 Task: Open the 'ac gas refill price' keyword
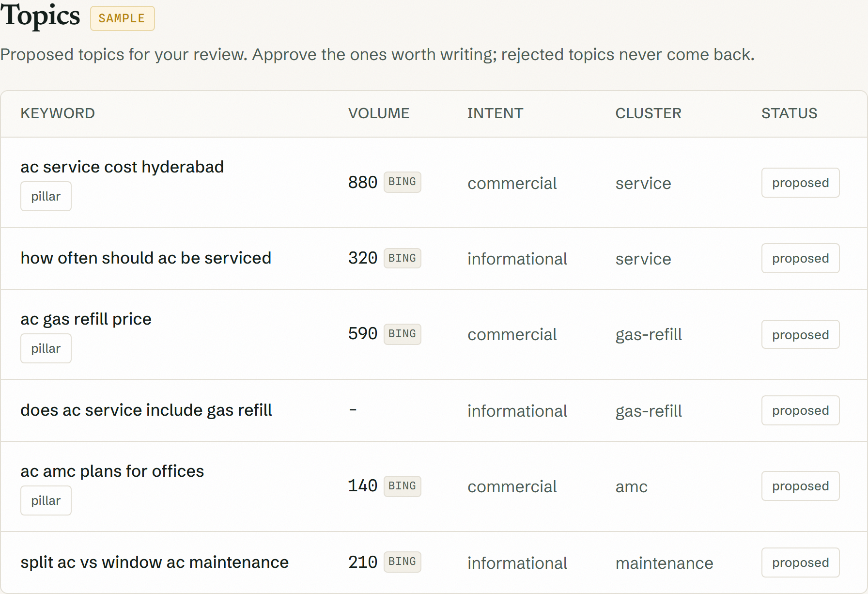coord(86,319)
